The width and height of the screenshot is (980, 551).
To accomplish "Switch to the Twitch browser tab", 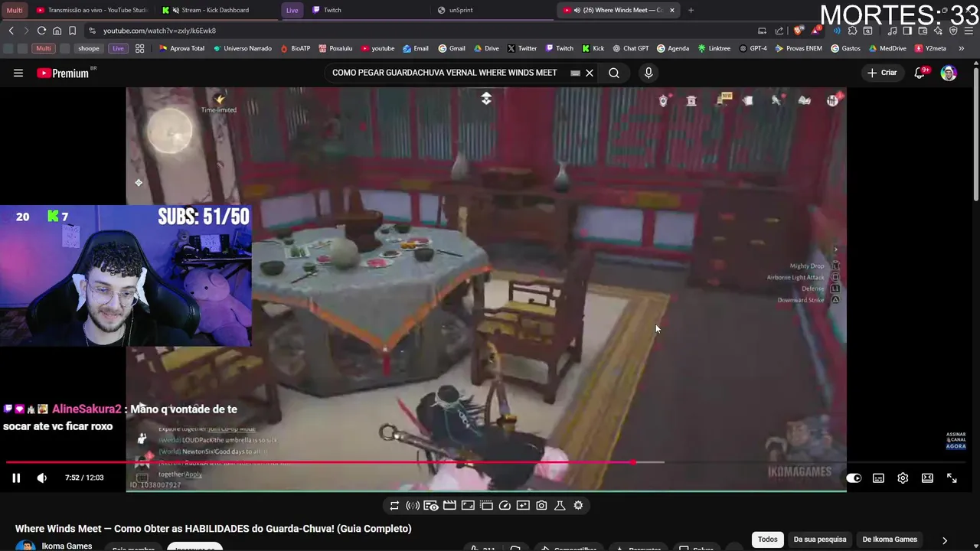I will pos(367,10).
